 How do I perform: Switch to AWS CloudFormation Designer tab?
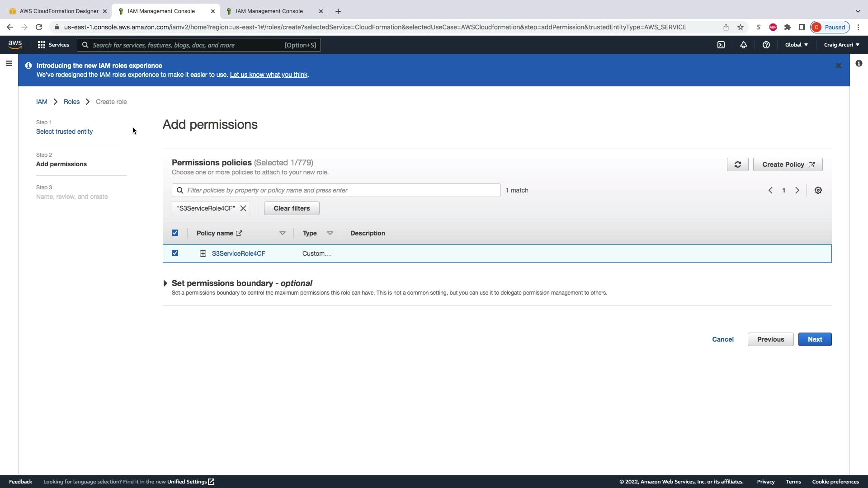tap(59, 11)
